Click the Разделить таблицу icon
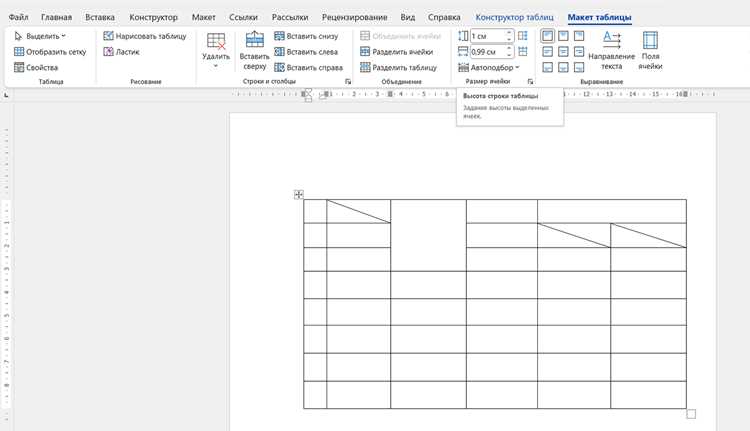 (x=365, y=67)
